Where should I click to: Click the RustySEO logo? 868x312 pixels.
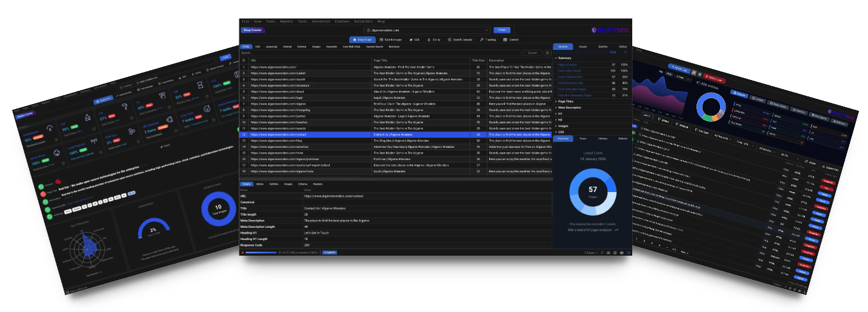pyautogui.click(x=610, y=30)
